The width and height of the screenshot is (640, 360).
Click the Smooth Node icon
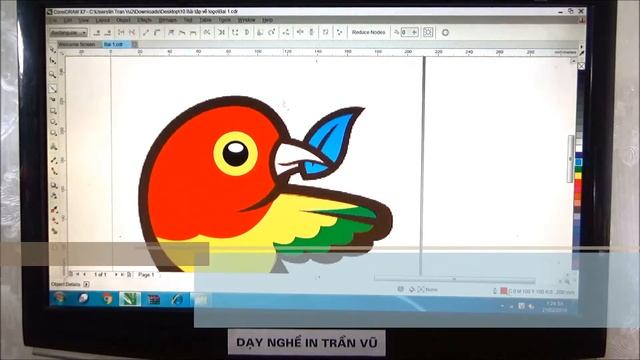[182, 32]
